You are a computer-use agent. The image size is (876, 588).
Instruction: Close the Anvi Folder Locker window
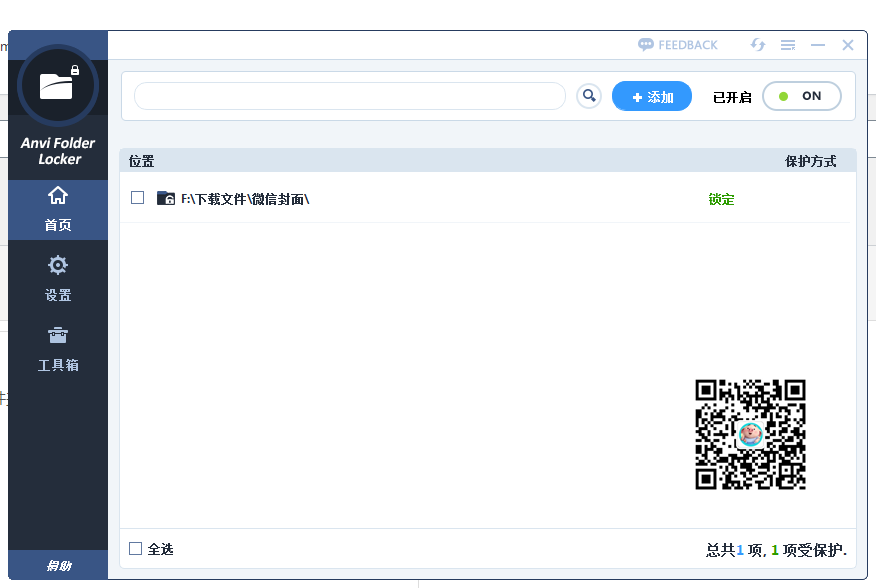tap(848, 45)
